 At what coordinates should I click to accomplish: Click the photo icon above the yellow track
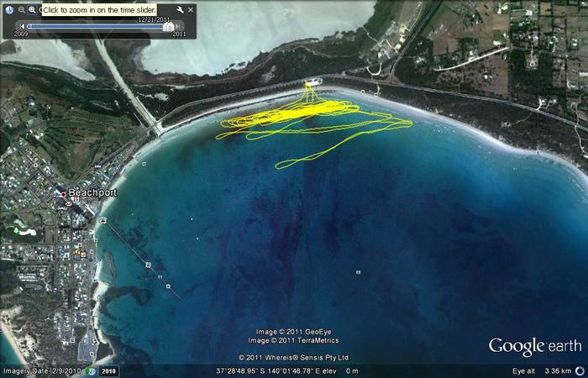(x=318, y=81)
